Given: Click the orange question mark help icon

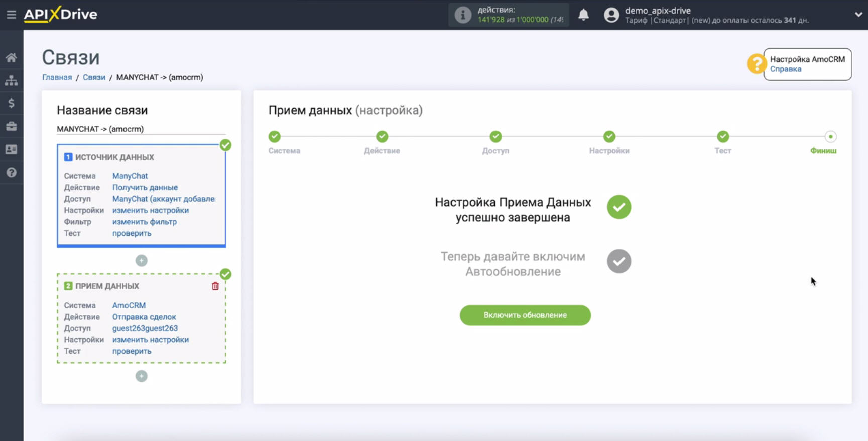Looking at the screenshot, I should pyautogui.click(x=756, y=64).
